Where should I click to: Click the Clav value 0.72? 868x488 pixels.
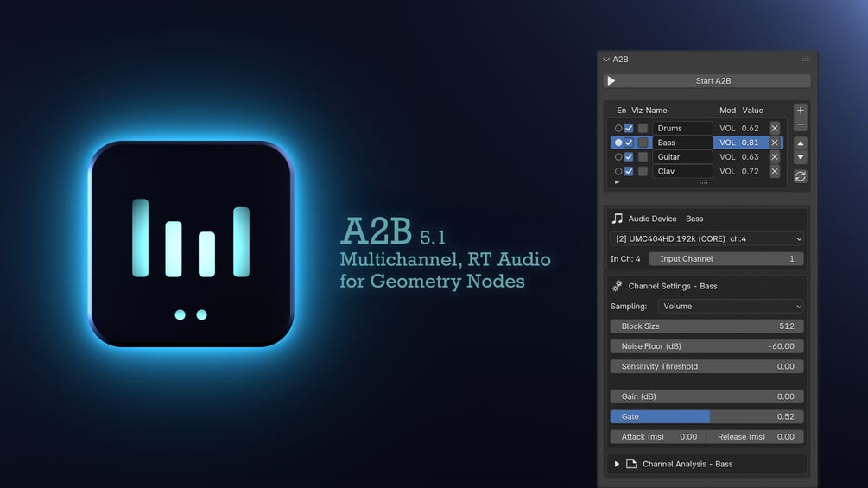pos(750,171)
